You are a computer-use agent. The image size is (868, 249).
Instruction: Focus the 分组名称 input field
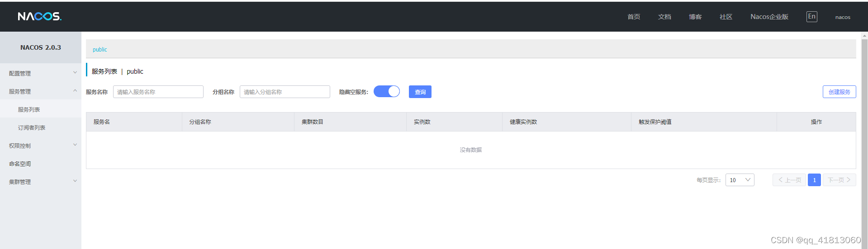[285, 92]
